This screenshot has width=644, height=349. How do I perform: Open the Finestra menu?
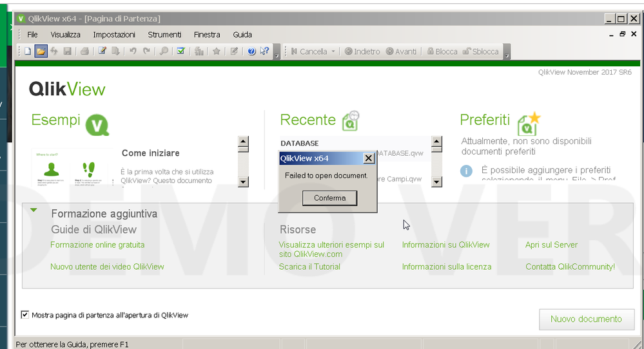[x=207, y=35]
